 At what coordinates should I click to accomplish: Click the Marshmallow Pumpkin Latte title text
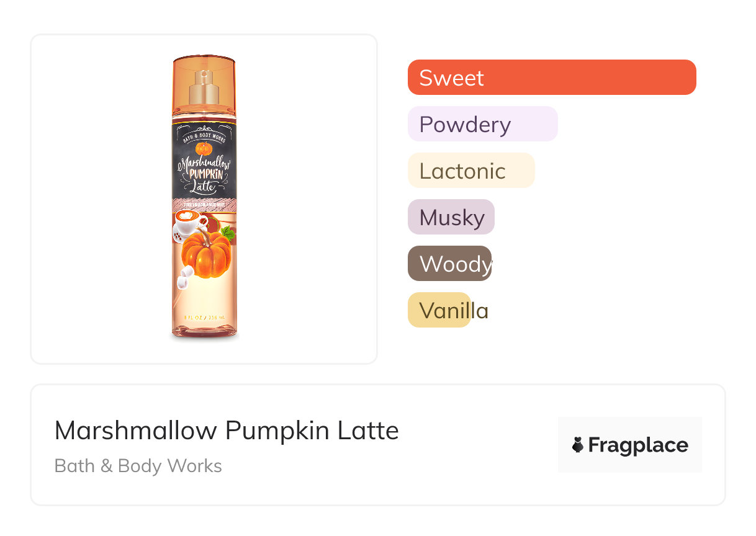click(x=227, y=430)
